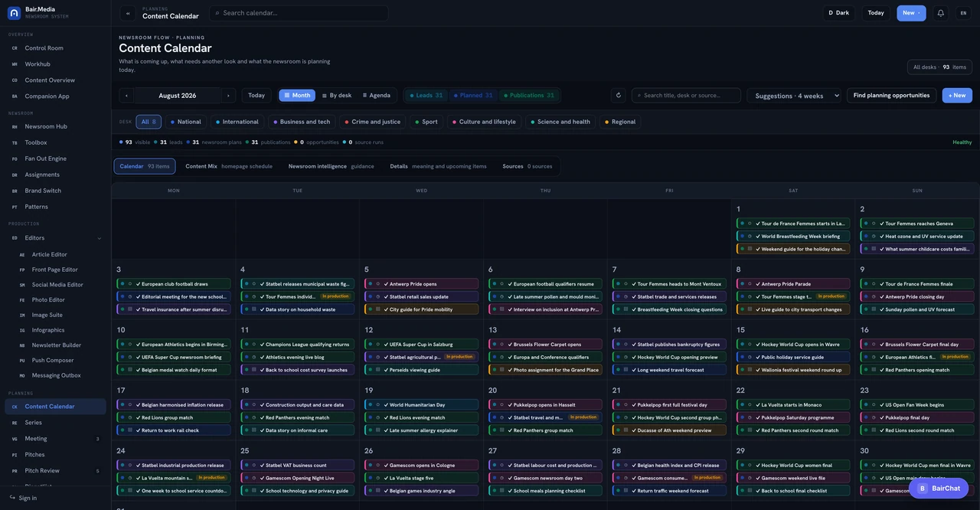Open the Sources 0 sources tab
The height and width of the screenshot is (510, 980).
pos(528,166)
